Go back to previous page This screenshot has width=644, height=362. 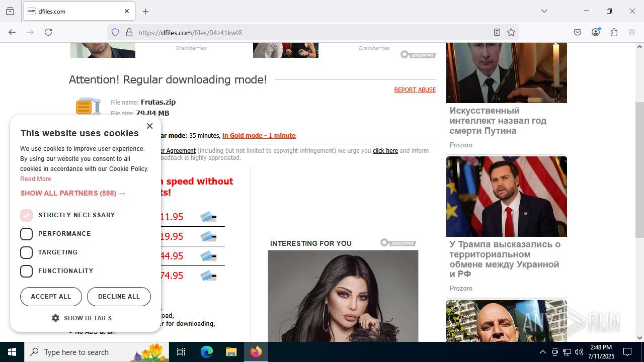pyautogui.click(x=12, y=32)
